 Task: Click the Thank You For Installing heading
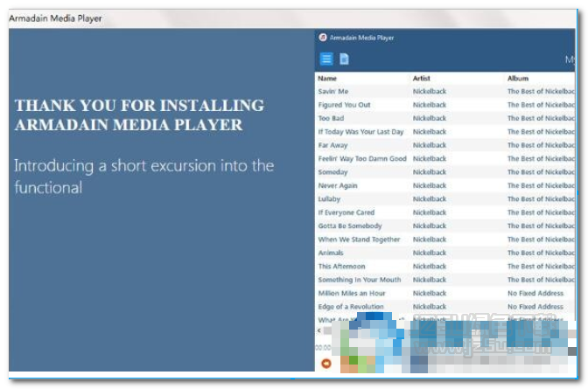(x=139, y=115)
